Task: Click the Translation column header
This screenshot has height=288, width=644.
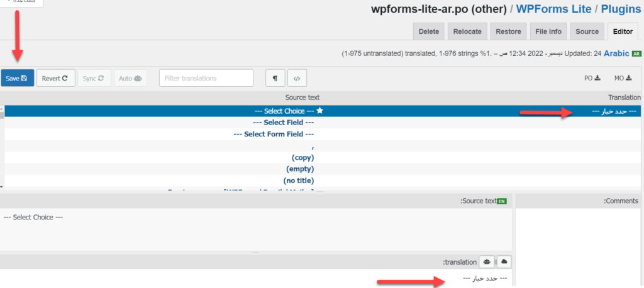Action: point(625,97)
